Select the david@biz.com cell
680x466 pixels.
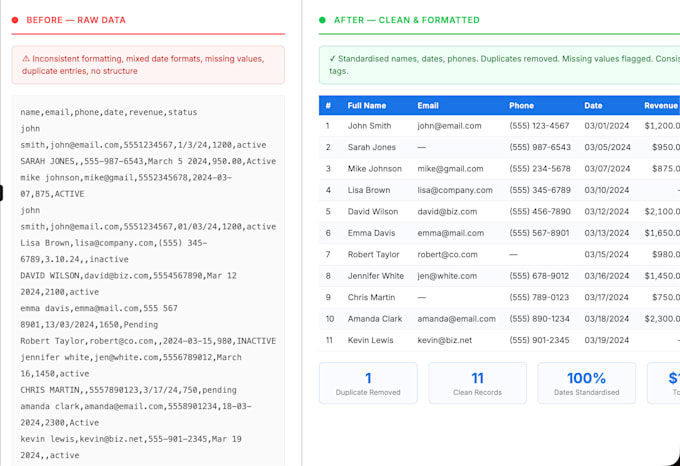(447, 212)
